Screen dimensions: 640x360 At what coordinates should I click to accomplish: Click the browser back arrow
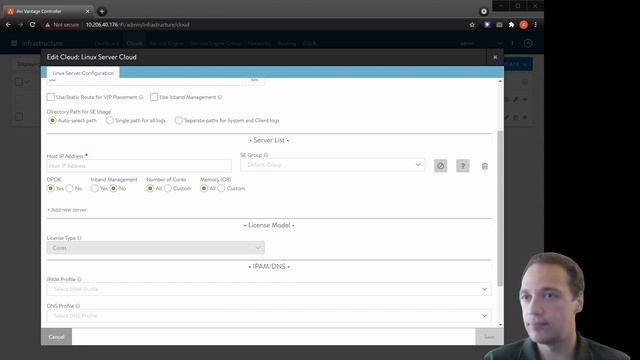click(9, 25)
